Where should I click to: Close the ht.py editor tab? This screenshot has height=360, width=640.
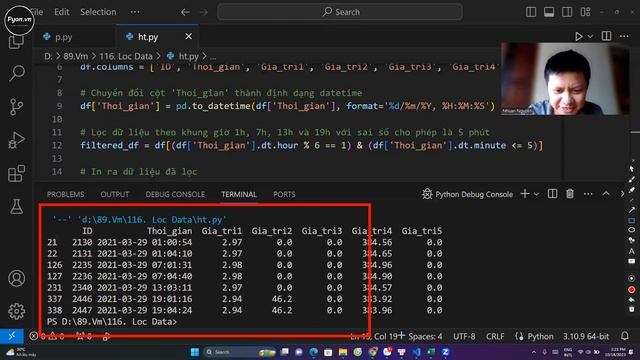[189, 36]
